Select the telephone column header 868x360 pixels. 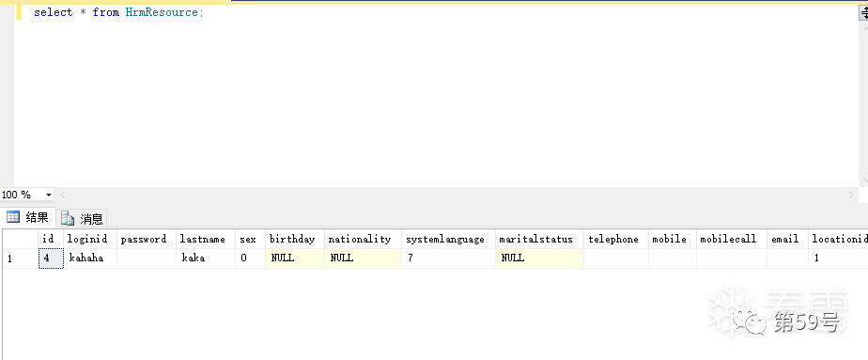pos(616,240)
